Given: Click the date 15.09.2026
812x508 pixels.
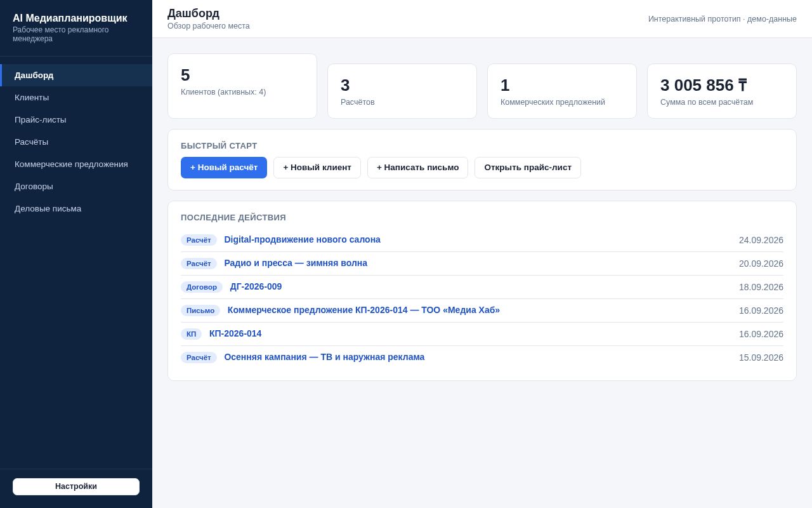Looking at the screenshot, I should coord(761,358).
